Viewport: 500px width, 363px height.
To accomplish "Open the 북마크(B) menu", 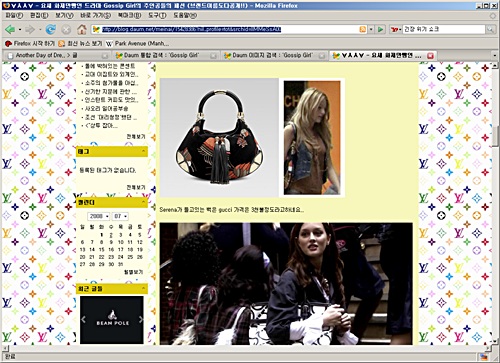I will click(129, 15).
